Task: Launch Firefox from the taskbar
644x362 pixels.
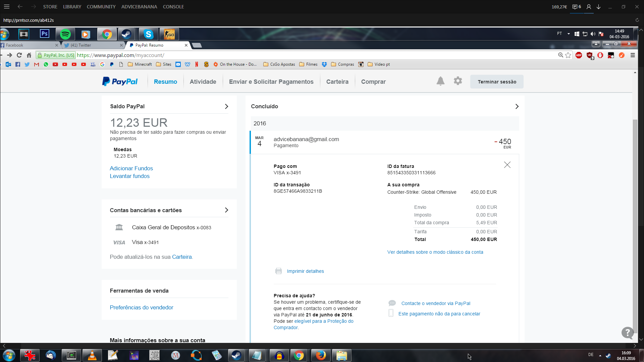Action: coord(321,355)
